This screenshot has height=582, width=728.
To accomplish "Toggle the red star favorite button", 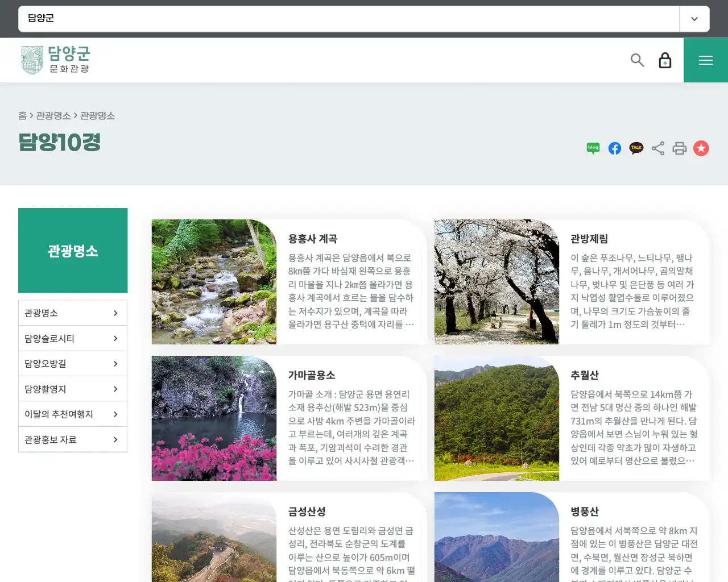I will click(701, 148).
